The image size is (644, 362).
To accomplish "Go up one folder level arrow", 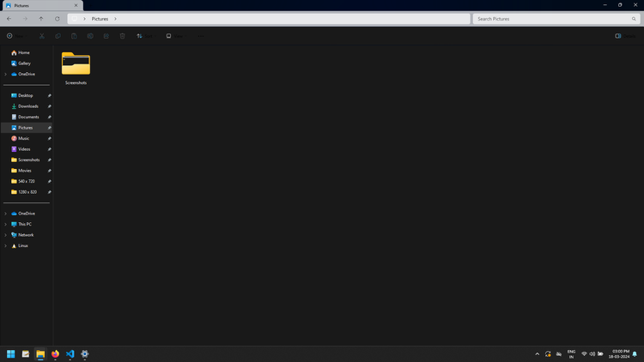I will coord(41,19).
